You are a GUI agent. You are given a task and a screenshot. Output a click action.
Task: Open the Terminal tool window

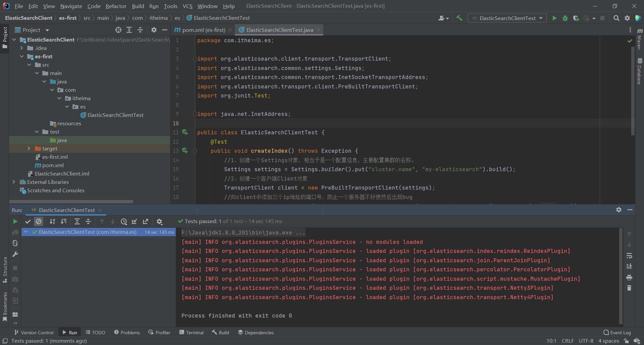[x=191, y=332]
